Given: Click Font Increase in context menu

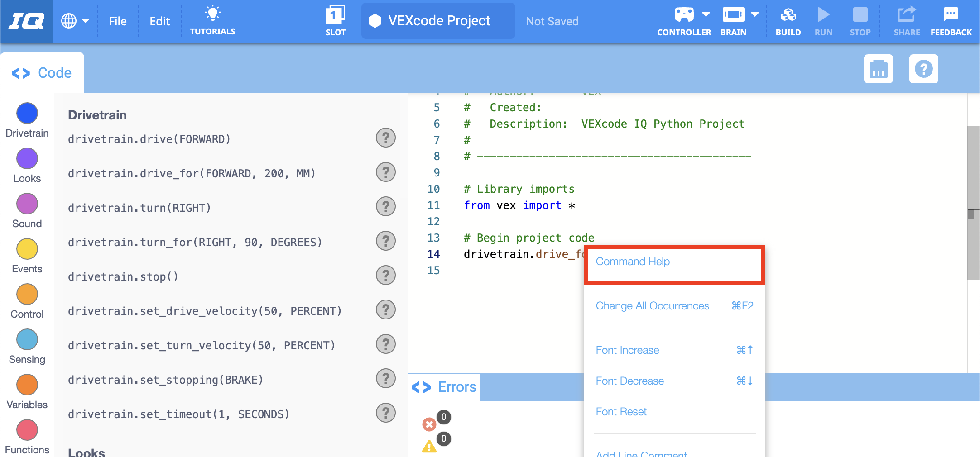Looking at the screenshot, I should click(627, 350).
